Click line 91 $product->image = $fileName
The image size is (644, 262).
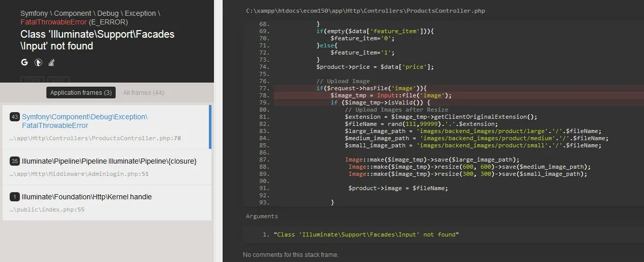point(398,188)
